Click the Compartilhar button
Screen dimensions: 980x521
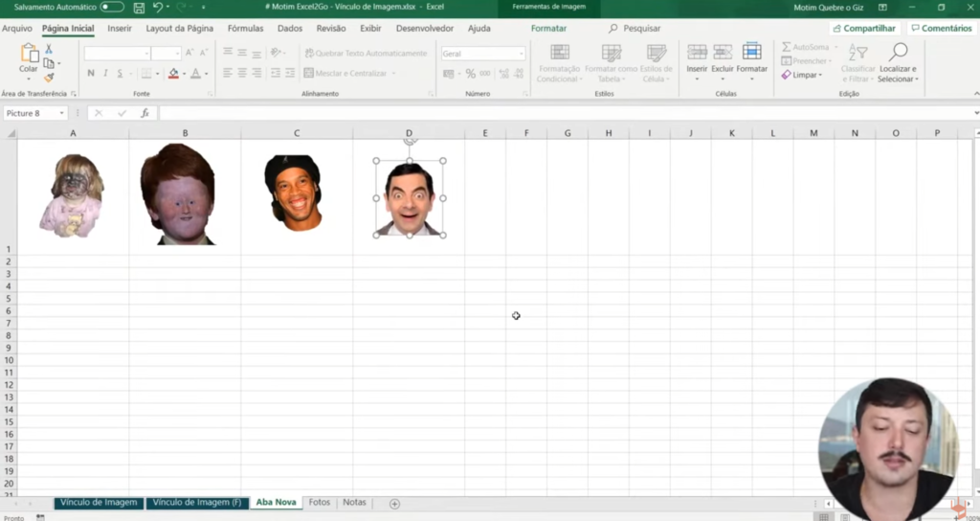(864, 28)
